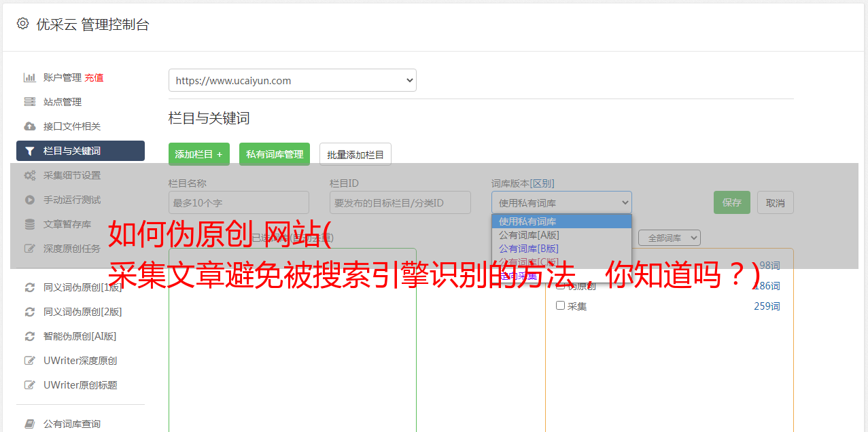The height and width of the screenshot is (432, 868).
Task: Open 接口文件相关 in the sidebar
Action: pyautogui.click(x=72, y=126)
